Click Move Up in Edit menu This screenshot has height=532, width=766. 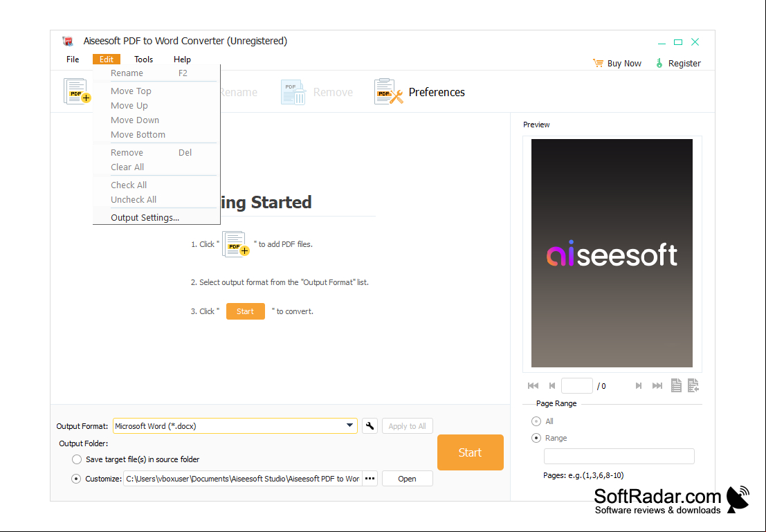coord(156,106)
